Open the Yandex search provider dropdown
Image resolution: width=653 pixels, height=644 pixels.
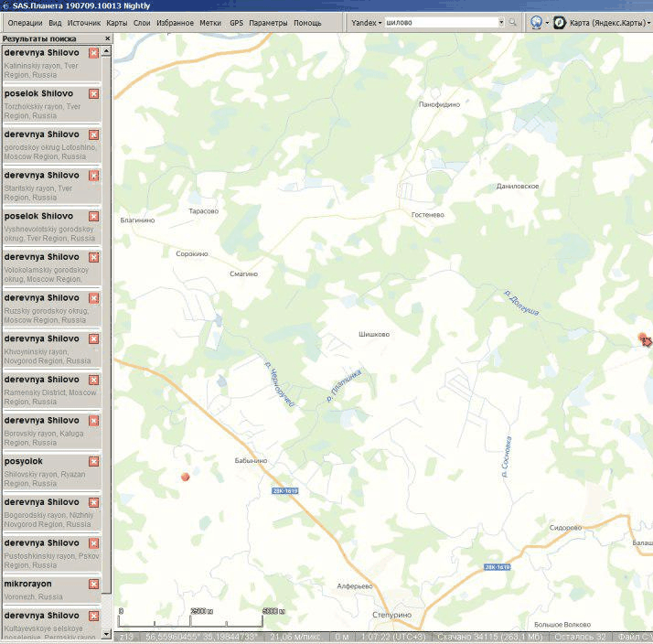tap(366, 22)
